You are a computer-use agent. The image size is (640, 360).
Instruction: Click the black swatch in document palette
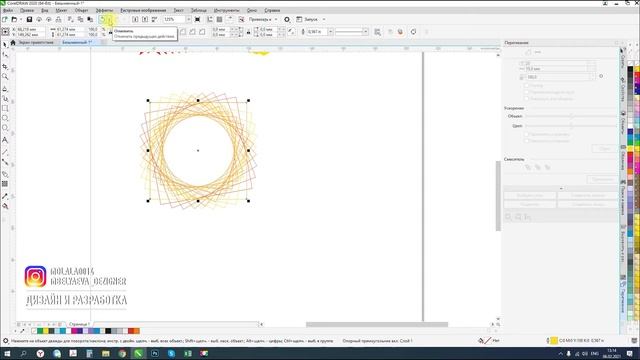108,331
